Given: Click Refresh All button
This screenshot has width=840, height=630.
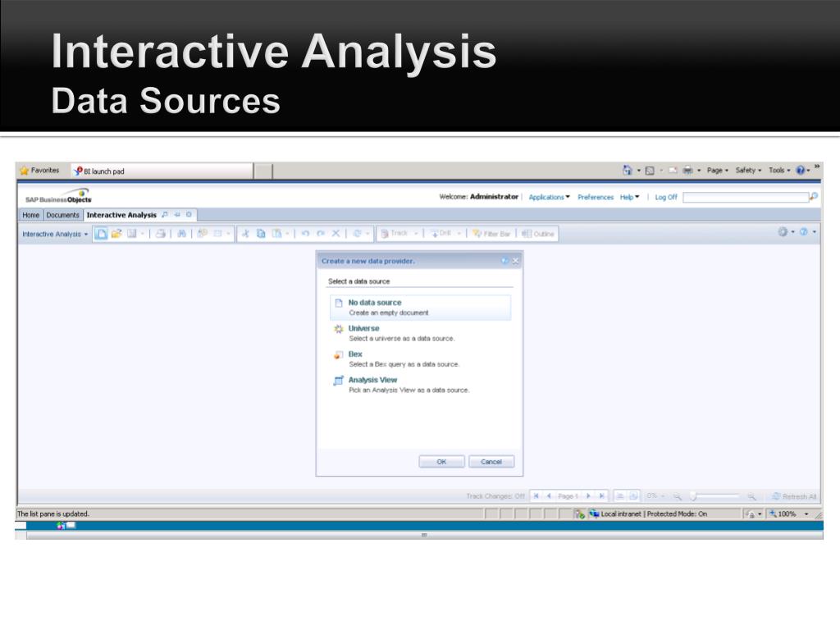Looking at the screenshot, I should pos(794,496).
